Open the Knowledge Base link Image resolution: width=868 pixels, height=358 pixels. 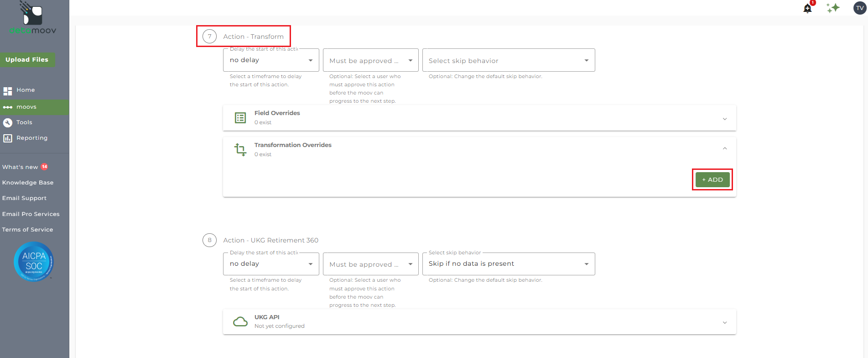(28, 183)
